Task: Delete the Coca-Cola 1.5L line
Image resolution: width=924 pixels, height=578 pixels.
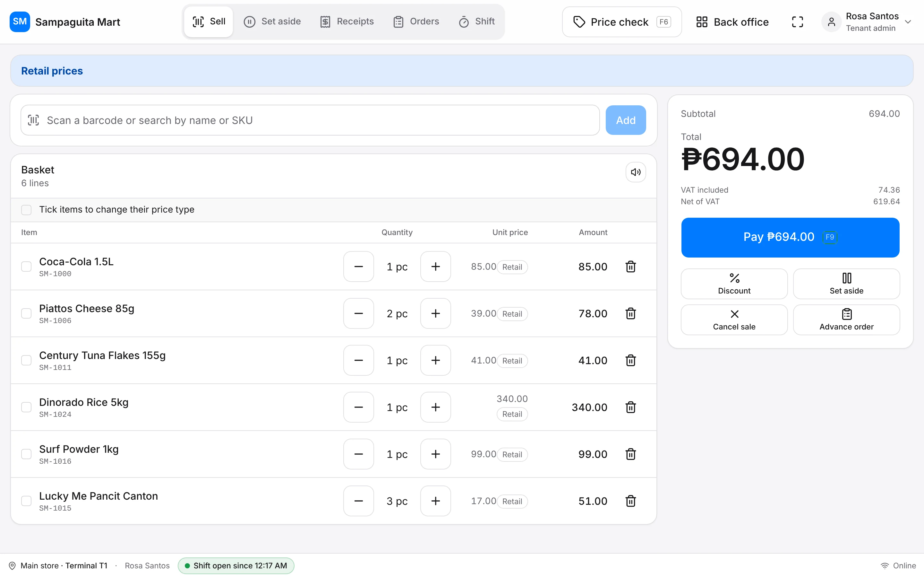Action: (x=630, y=267)
